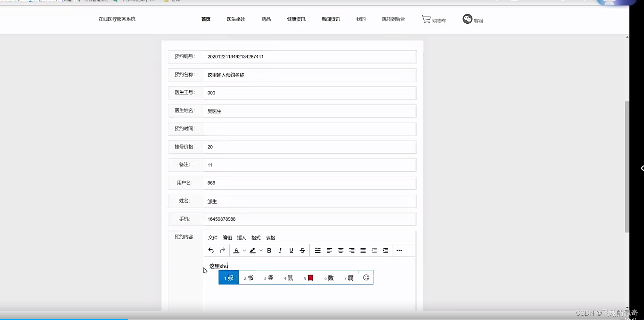Increase indent in editor

[x=385, y=250]
